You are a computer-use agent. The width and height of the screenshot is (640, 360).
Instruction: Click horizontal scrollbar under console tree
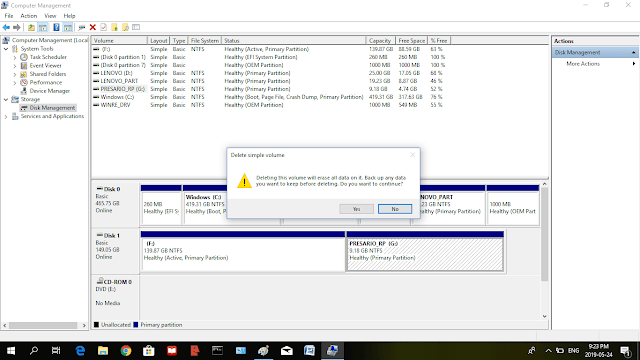43,325
